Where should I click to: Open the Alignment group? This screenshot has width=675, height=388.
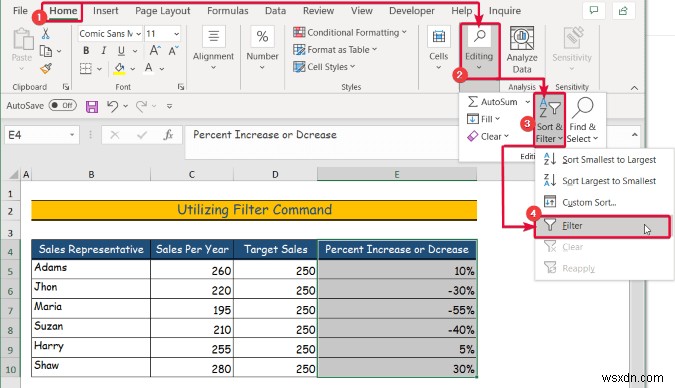tap(214, 50)
